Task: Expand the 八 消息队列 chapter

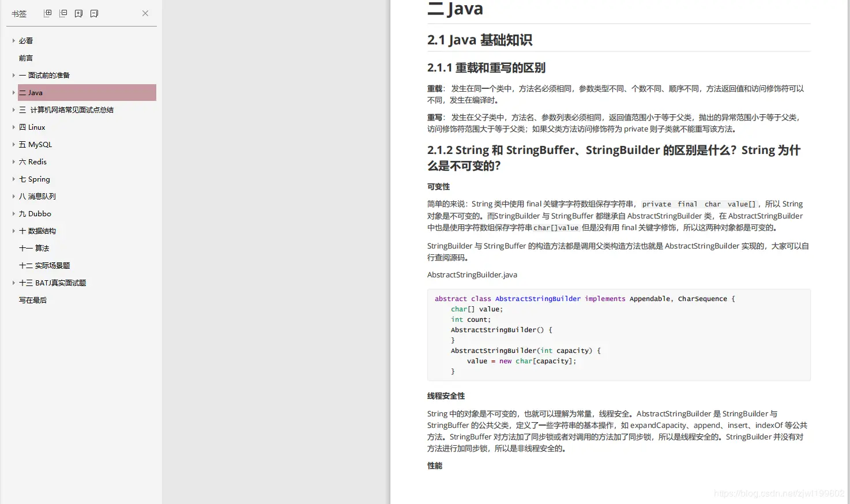Action: (13, 196)
